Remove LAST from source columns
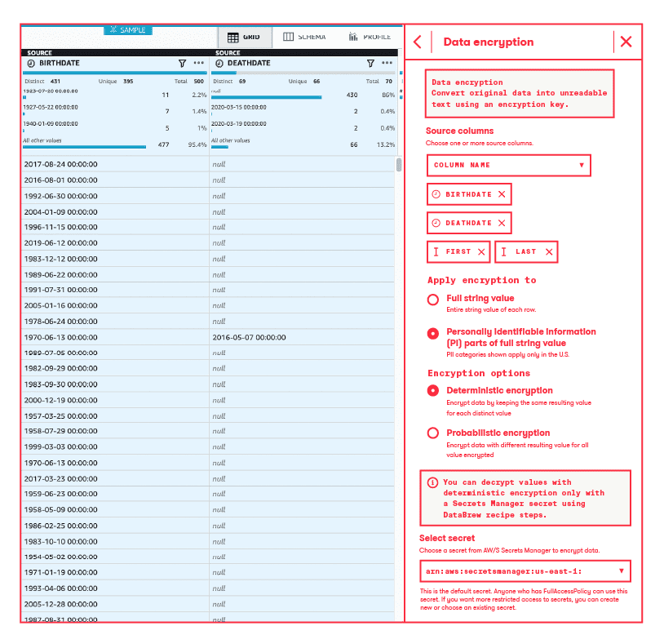The image size is (664, 644). pyautogui.click(x=549, y=252)
